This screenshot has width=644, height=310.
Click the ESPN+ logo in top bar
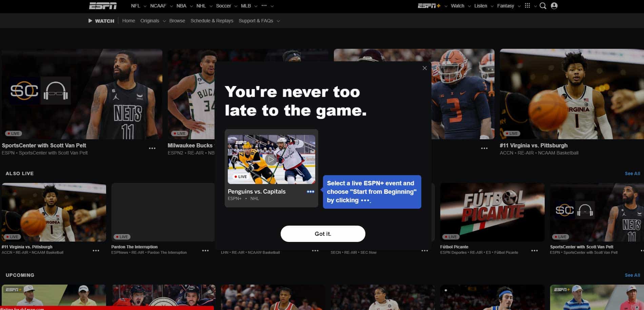[429, 6]
